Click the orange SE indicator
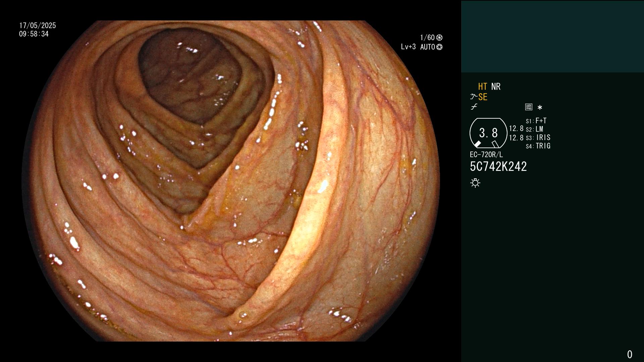644x362 pixels. tap(483, 97)
